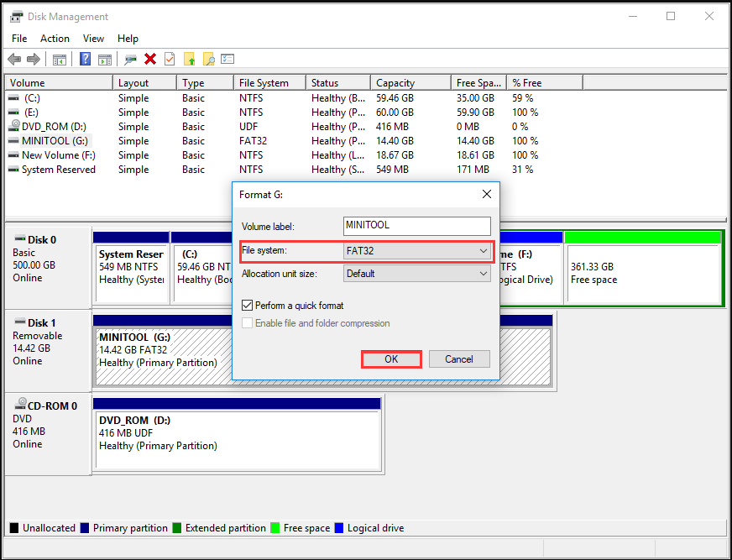The width and height of the screenshot is (732, 560).
Task: Click the red X Delete toolbar icon
Action: (150, 59)
